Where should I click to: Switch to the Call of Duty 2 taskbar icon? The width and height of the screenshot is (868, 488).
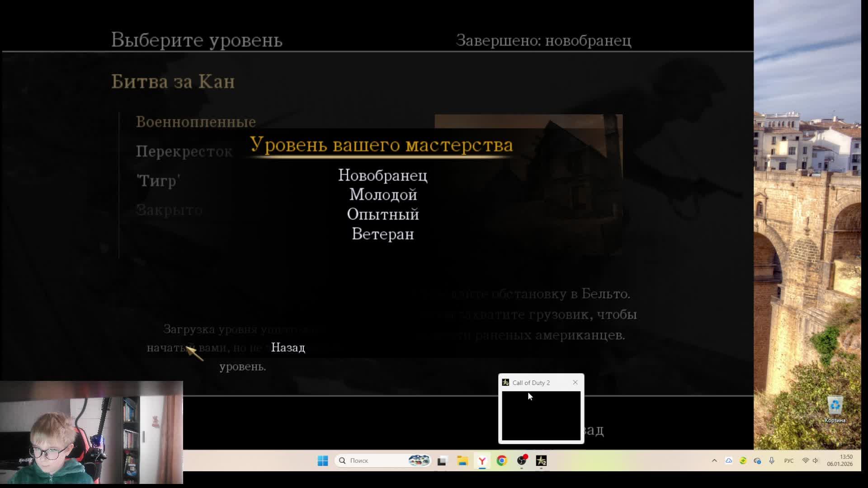coord(541,461)
